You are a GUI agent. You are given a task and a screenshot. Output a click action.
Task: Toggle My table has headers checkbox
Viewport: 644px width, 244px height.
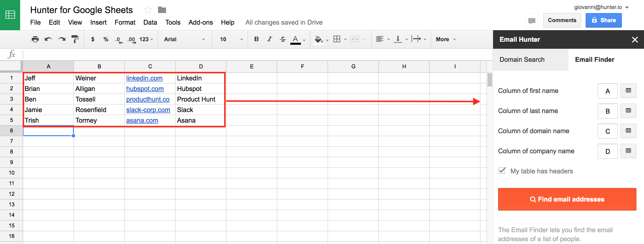coord(502,171)
